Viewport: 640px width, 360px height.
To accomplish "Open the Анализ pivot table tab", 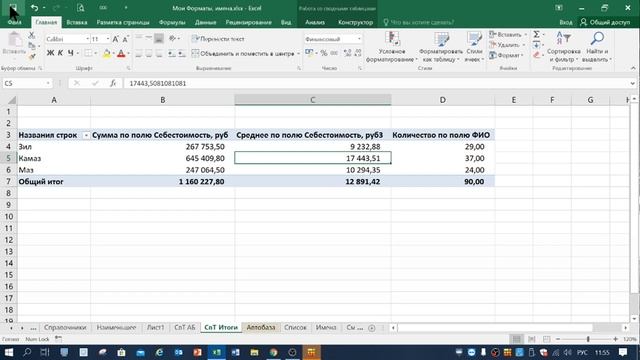I will (315, 22).
